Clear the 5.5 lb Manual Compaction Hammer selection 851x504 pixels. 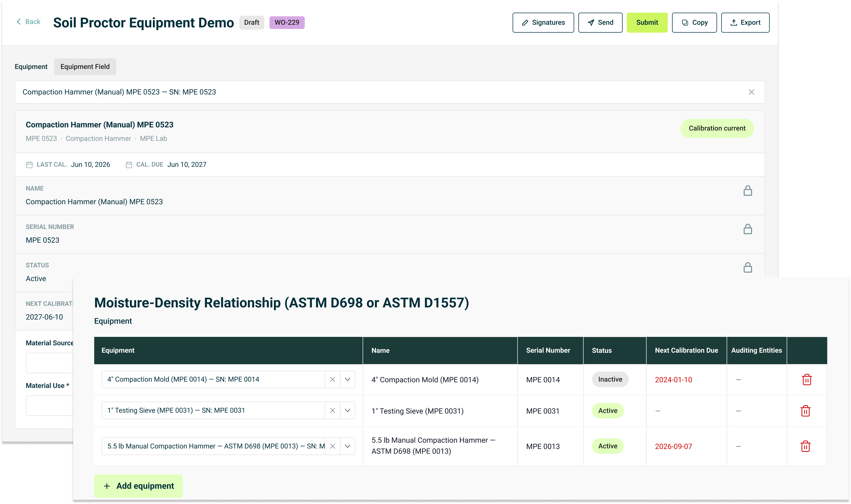(x=332, y=446)
